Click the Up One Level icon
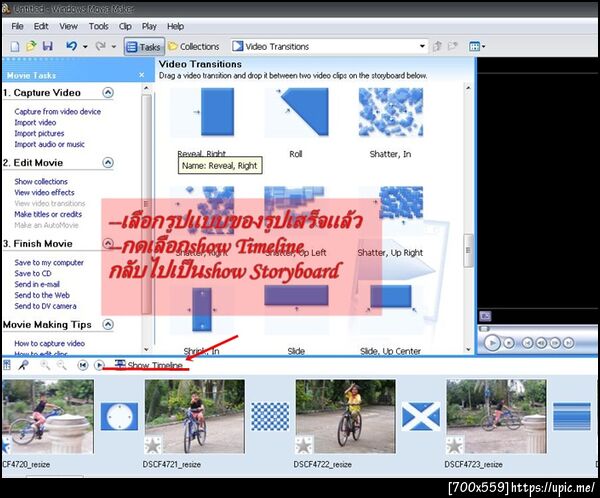 pyautogui.click(x=437, y=46)
